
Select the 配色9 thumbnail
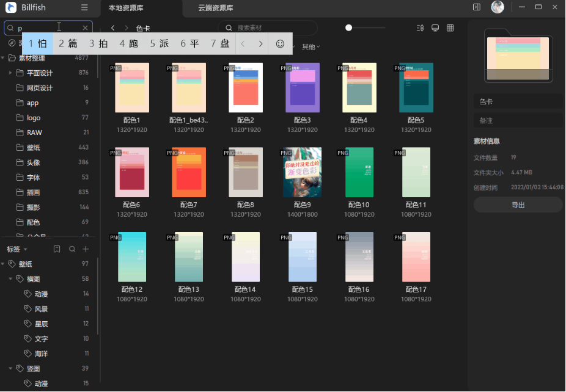pos(302,172)
